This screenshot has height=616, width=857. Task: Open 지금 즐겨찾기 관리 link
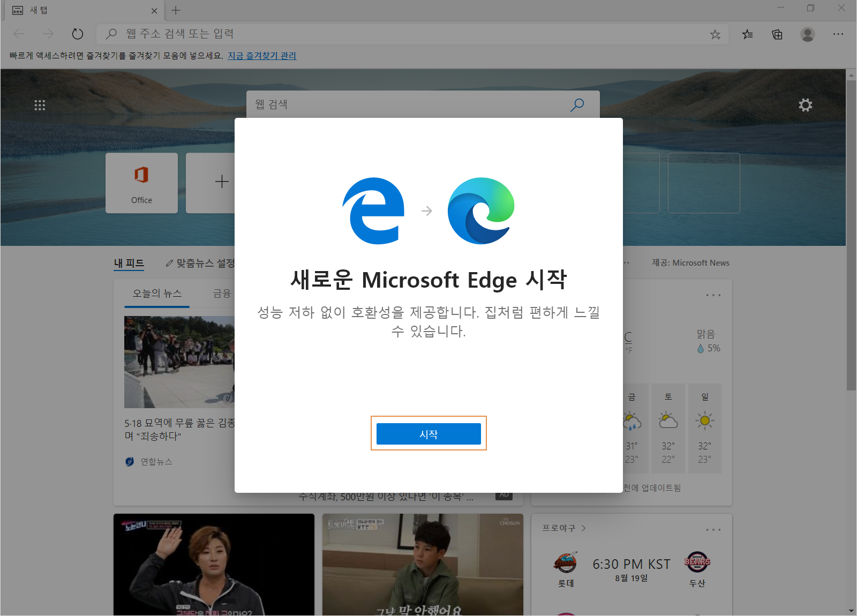click(x=262, y=56)
